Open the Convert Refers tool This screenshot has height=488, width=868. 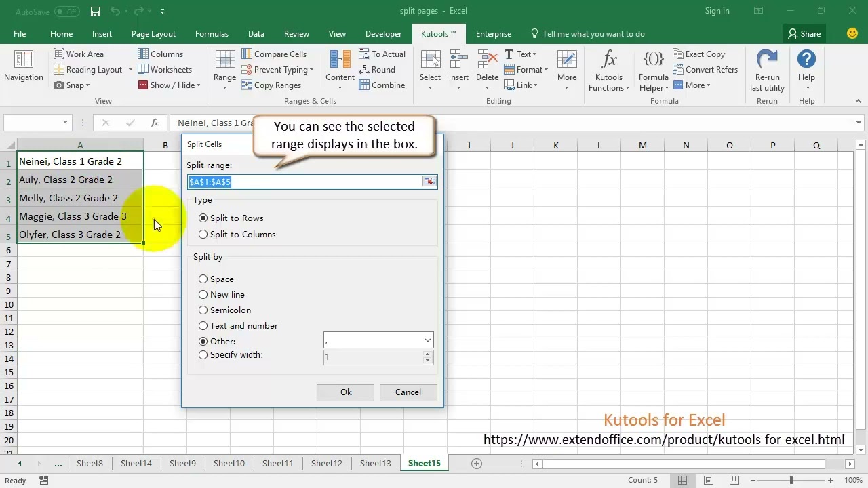(x=705, y=70)
